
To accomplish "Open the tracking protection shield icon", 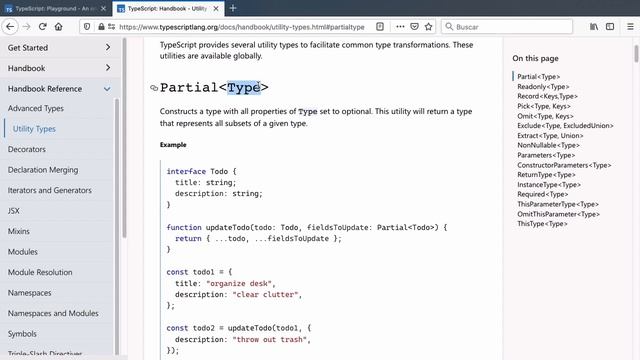I will pyautogui.click(x=87, y=27).
